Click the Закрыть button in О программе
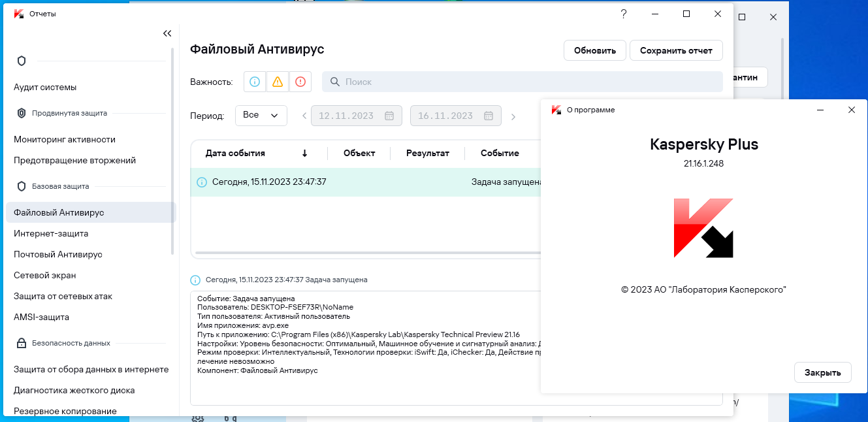Viewport: 868px width, 422px height. pos(822,372)
